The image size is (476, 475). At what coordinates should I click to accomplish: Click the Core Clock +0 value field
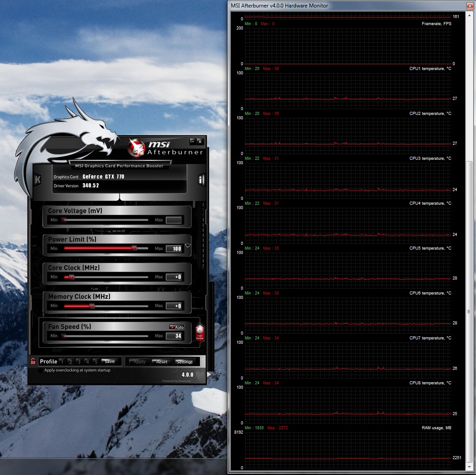[173, 277]
